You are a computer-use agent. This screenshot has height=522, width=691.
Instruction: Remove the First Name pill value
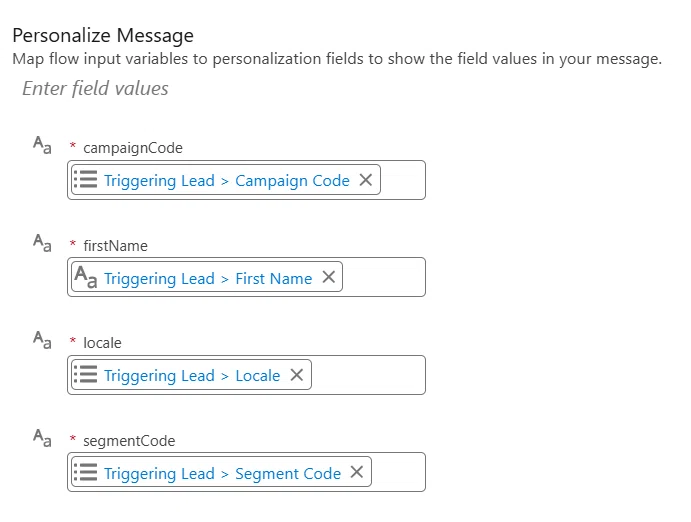pyautogui.click(x=329, y=277)
